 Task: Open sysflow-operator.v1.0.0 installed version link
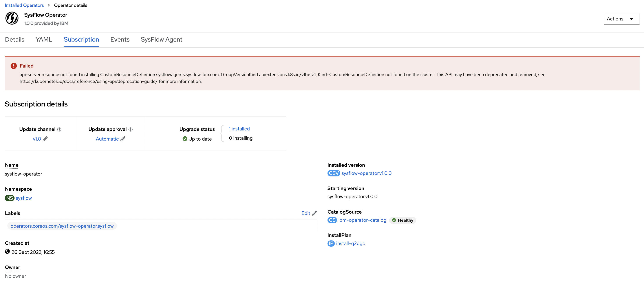(366, 173)
